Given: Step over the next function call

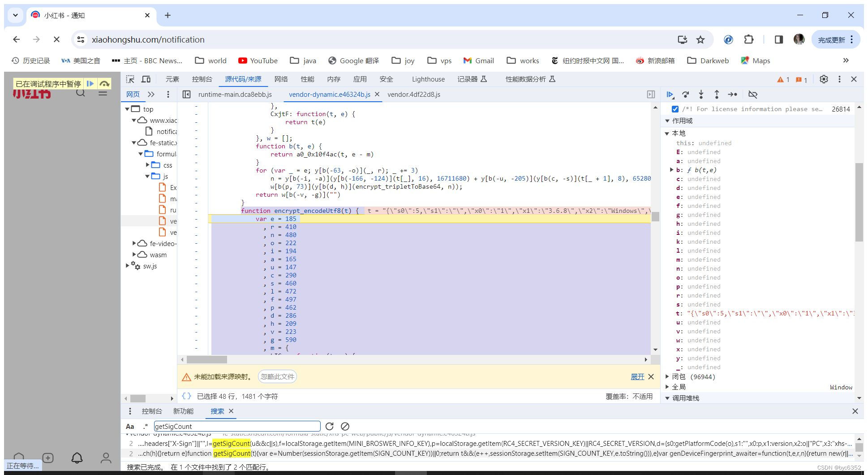Looking at the screenshot, I should click(686, 95).
